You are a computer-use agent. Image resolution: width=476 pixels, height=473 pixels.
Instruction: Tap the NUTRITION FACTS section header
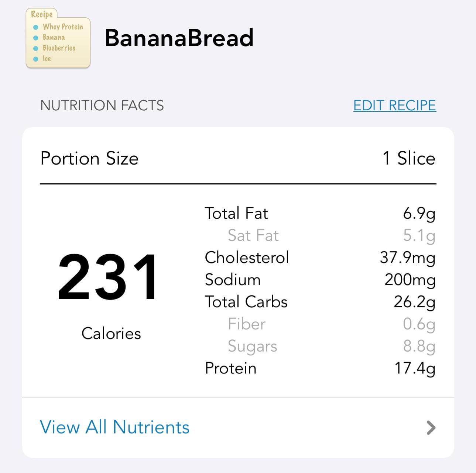102,106
